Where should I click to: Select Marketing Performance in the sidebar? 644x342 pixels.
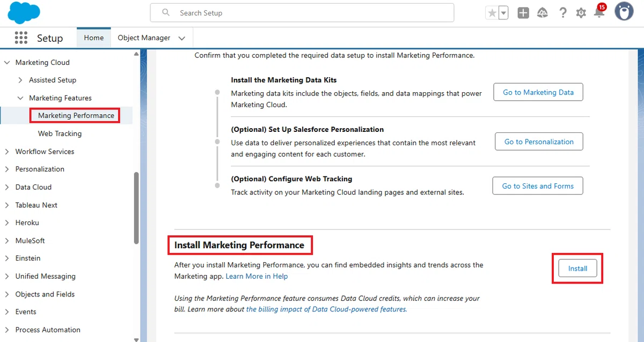point(76,116)
